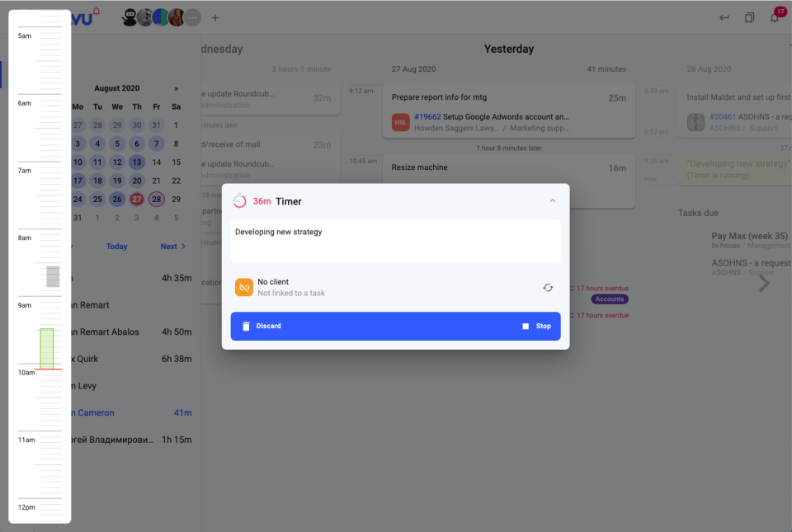Open the bookmarks icon in top bar
The height and width of the screenshot is (532, 792).
tap(750, 17)
